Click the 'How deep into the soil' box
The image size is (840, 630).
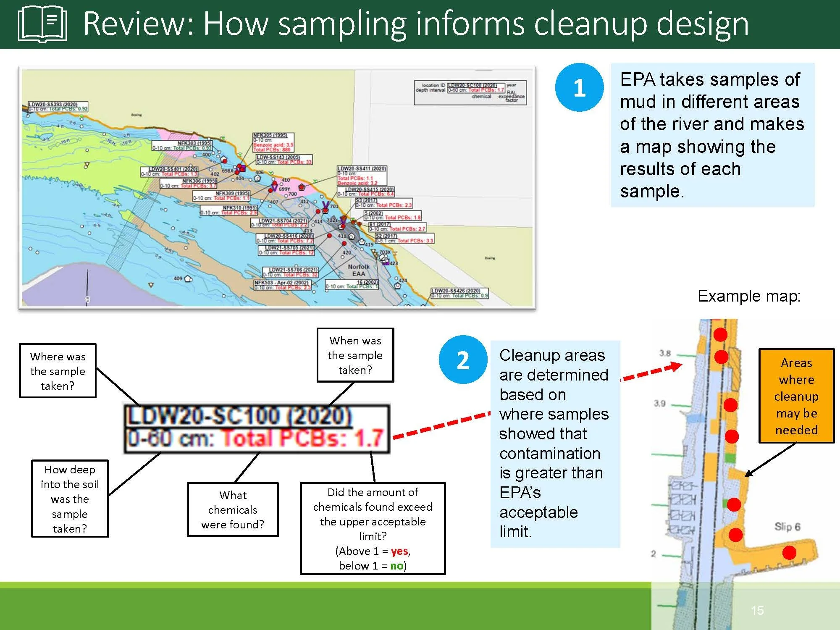[x=70, y=499]
